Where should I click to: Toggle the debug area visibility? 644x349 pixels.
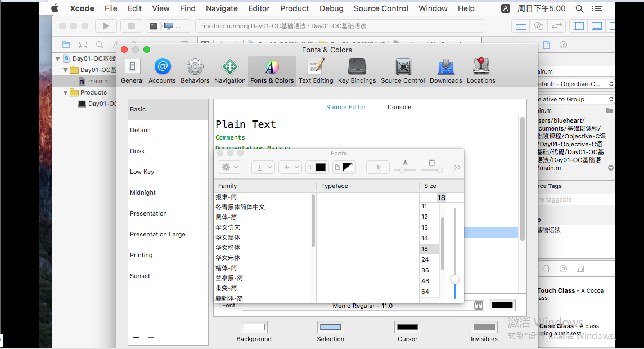pos(597,26)
